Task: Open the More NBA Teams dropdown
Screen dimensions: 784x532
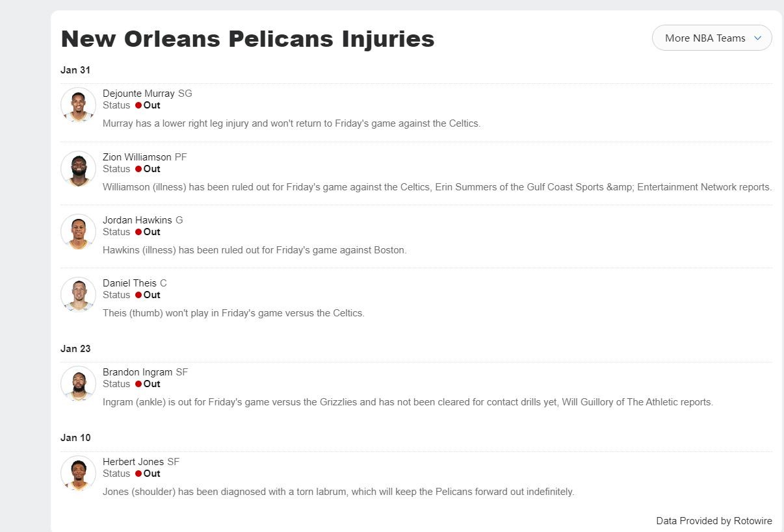Action: click(705, 38)
